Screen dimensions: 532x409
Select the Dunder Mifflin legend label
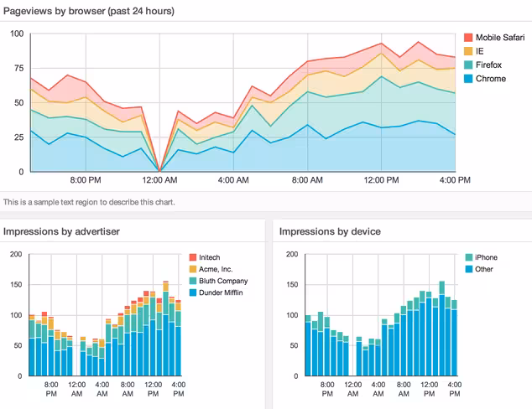coord(221,293)
